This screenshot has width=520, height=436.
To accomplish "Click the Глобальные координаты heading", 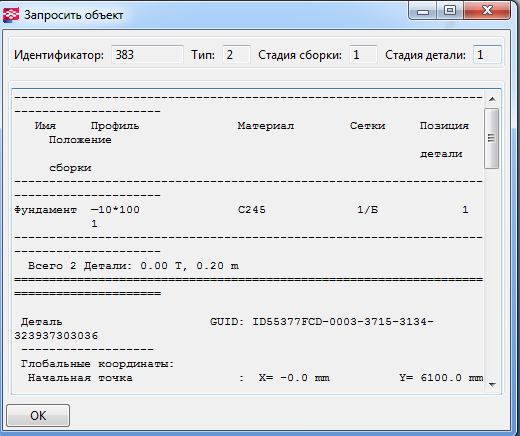I will (97, 364).
